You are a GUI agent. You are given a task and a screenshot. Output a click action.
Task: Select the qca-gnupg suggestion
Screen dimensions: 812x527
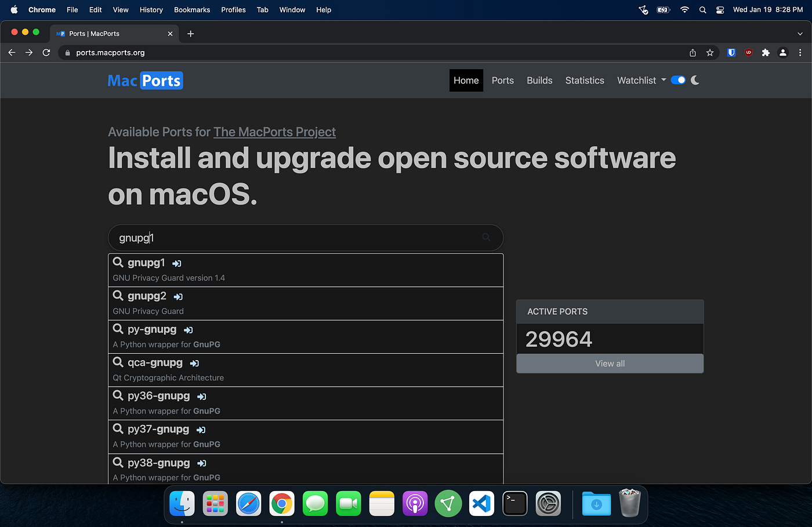tap(306, 370)
